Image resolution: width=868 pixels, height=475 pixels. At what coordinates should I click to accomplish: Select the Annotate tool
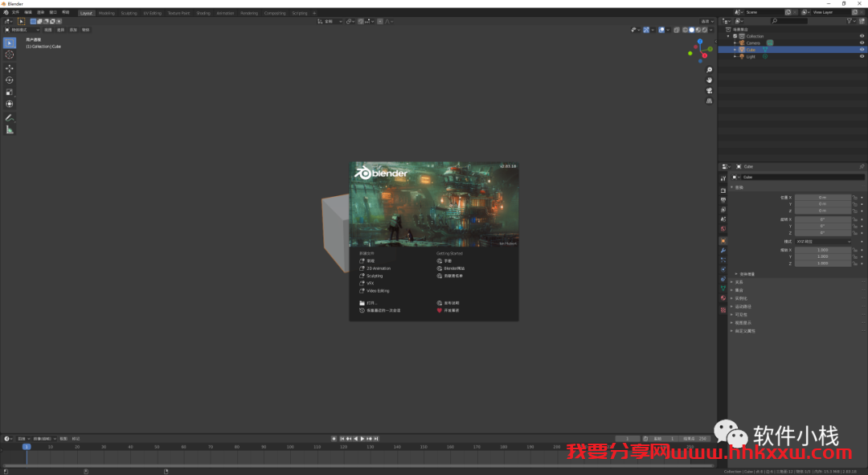tap(10, 118)
